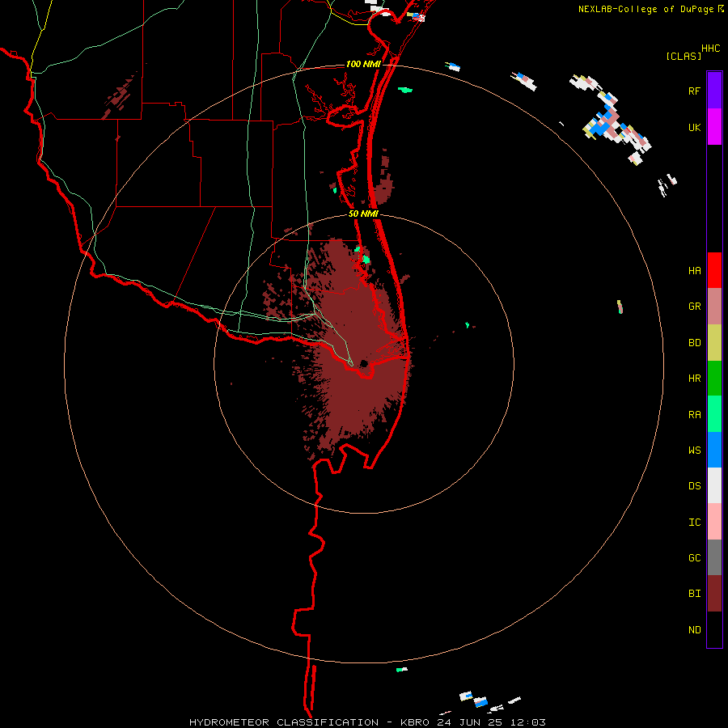
Task: Click the ND black legend swatch
Action: (714, 629)
